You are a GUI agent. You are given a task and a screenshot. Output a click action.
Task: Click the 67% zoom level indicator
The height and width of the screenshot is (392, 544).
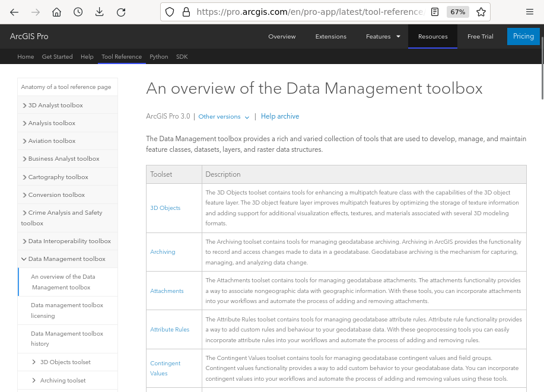[457, 12]
